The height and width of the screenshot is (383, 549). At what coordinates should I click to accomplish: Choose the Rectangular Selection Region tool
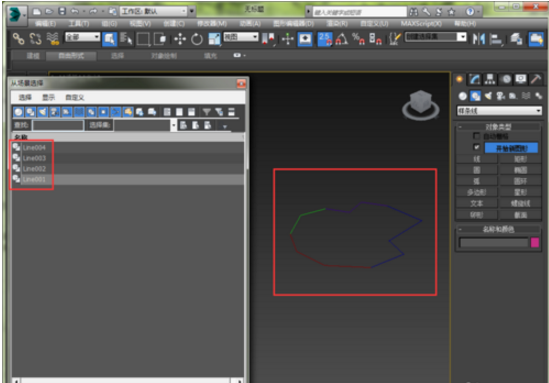(x=143, y=39)
